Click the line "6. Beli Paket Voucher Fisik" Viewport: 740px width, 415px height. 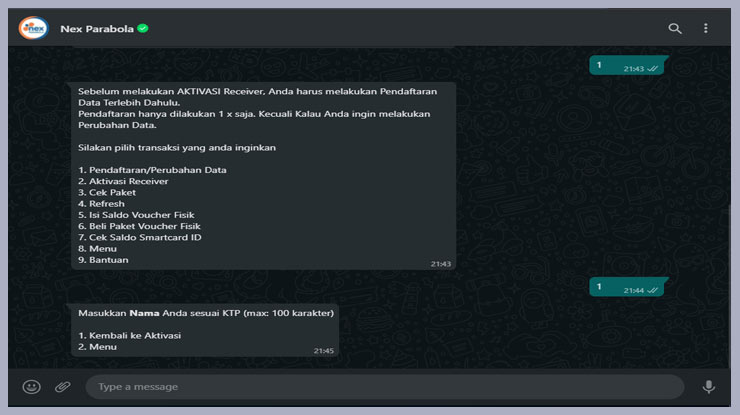coord(139,227)
